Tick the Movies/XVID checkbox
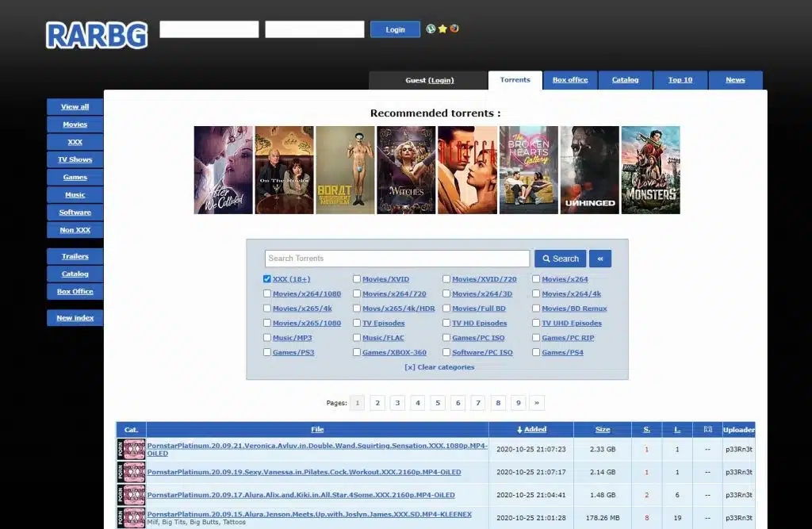The width and height of the screenshot is (812, 529). click(357, 278)
